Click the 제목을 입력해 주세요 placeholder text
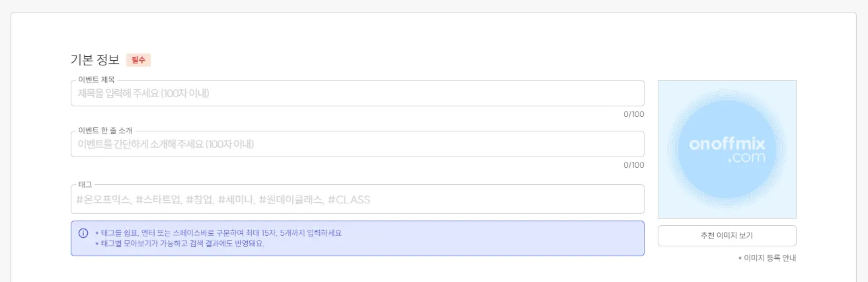The width and height of the screenshot is (868, 282). click(x=143, y=93)
